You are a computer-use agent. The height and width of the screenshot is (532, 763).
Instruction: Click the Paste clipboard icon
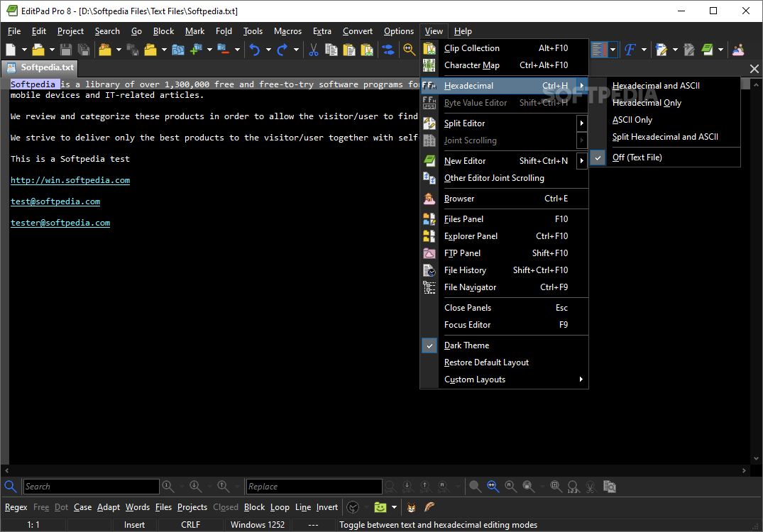pyautogui.click(x=349, y=50)
